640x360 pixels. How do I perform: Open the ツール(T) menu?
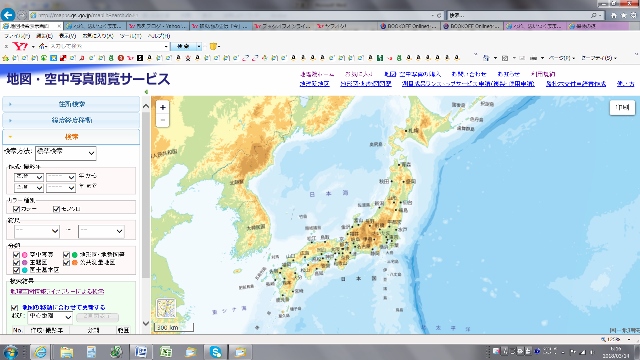point(130,36)
